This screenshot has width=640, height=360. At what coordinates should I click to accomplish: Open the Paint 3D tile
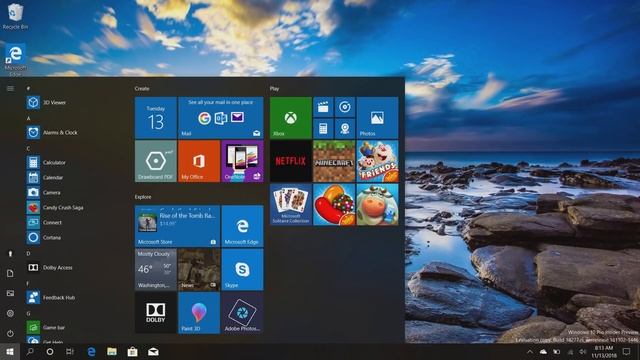199,313
